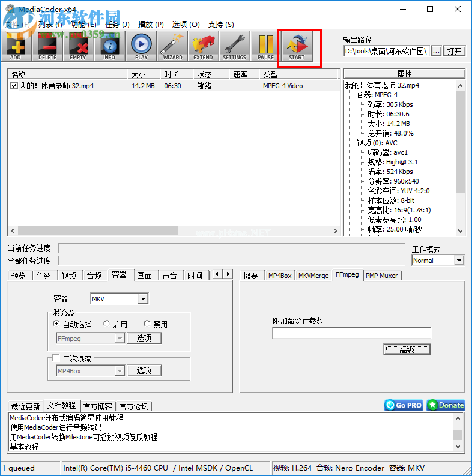The image size is (472, 476).
Task: Click the DELETE toolbar icon
Action: click(47, 46)
